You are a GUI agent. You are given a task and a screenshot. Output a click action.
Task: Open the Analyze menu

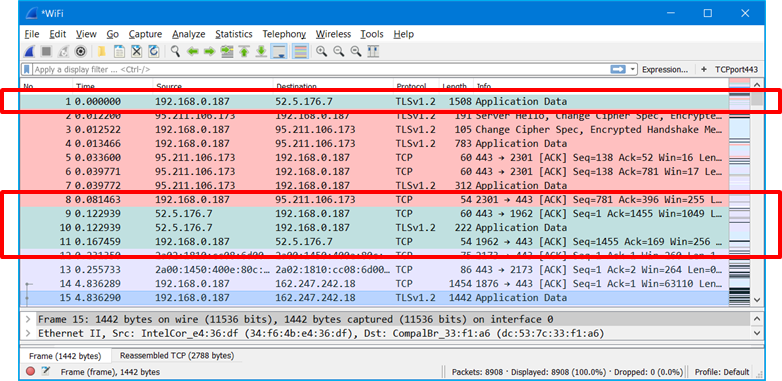(x=189, y=34)
